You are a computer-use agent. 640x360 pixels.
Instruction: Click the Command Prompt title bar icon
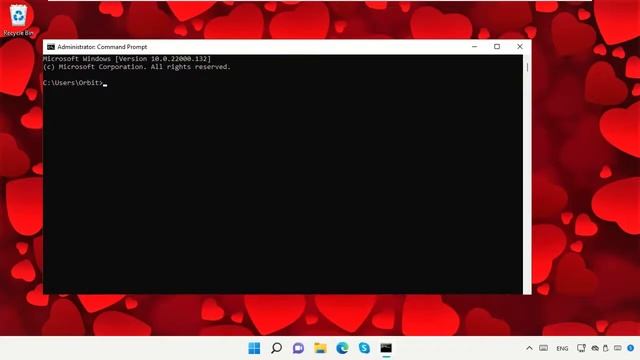pyautogui.click(x=51, y=47)
